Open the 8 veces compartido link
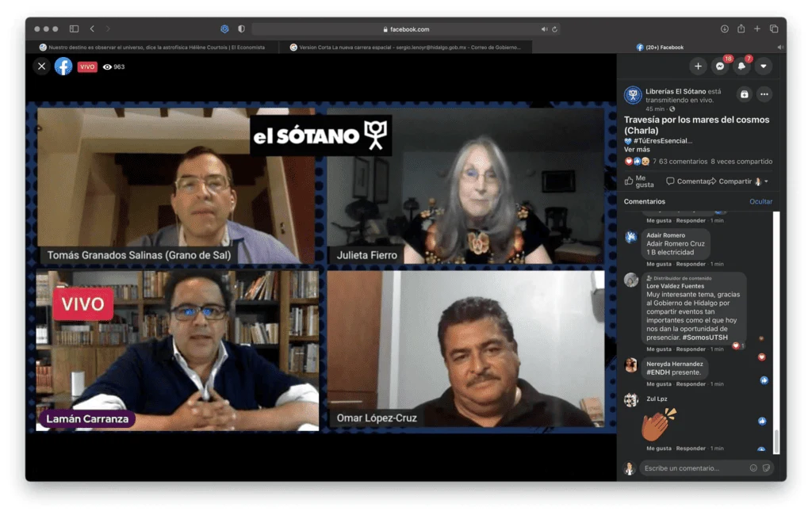The width and height of the screenshot is (812, 515). coord(741,162)
